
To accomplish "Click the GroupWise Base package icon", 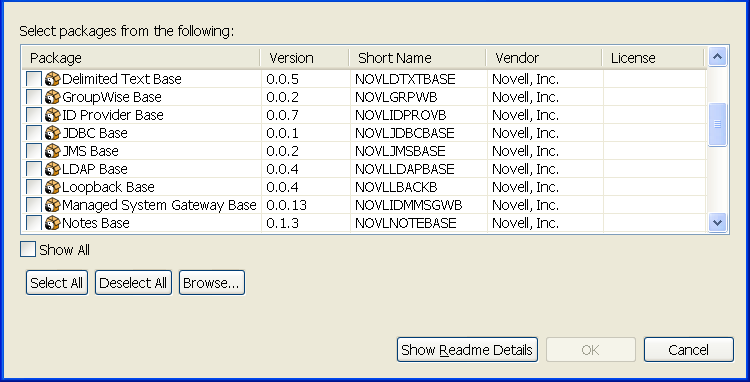I will pyautogui.click(x=53, y=97).
